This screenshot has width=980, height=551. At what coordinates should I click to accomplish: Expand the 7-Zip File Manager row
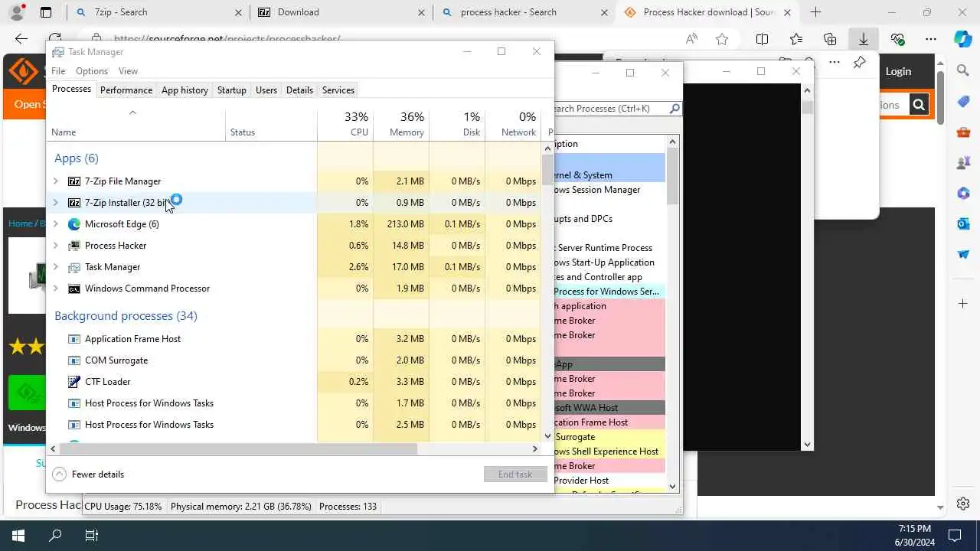pyautogui.click(x=56, y=181)
